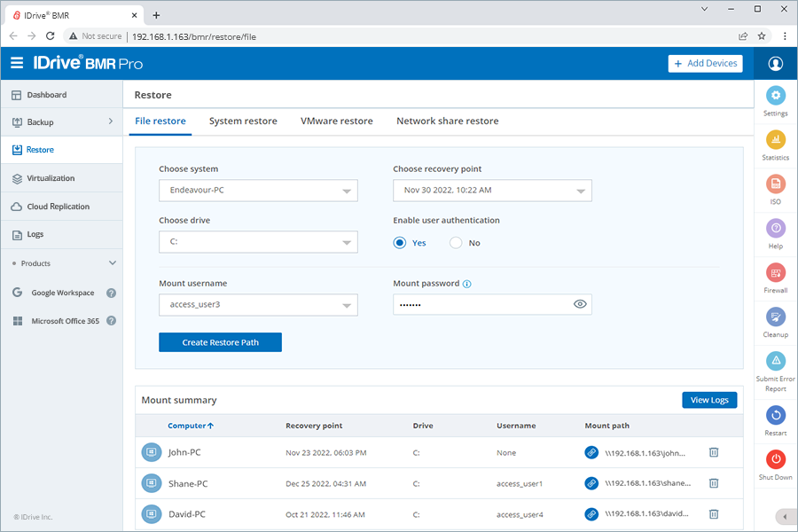Click the 'Oct 21 2022, 11:46 AM' cell
Screen dimensions: 798x532
tap(325, 514)
